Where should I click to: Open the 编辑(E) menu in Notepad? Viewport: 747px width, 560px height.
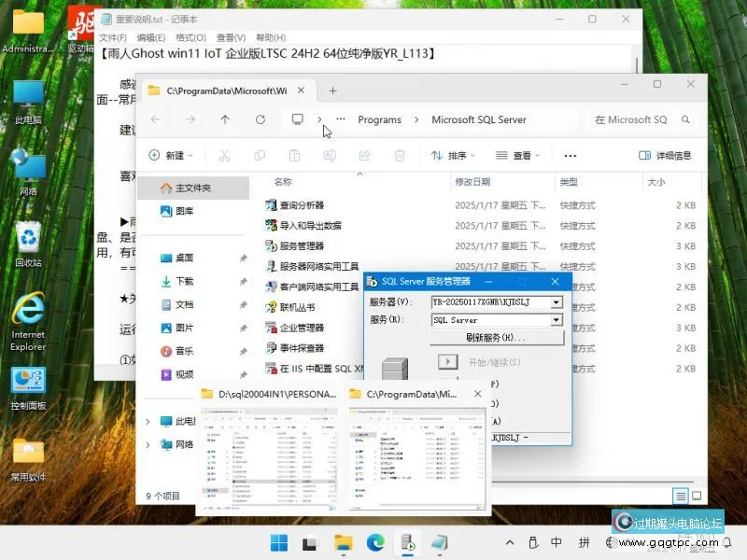pyautogui.click(x=150, y=37)
